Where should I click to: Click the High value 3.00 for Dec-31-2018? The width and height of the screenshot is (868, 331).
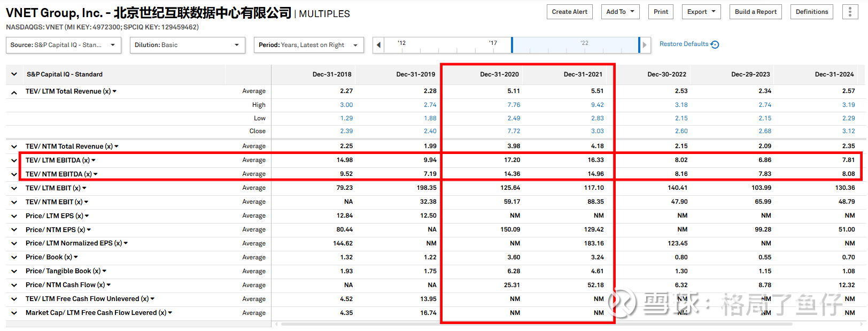coord(346,105)
